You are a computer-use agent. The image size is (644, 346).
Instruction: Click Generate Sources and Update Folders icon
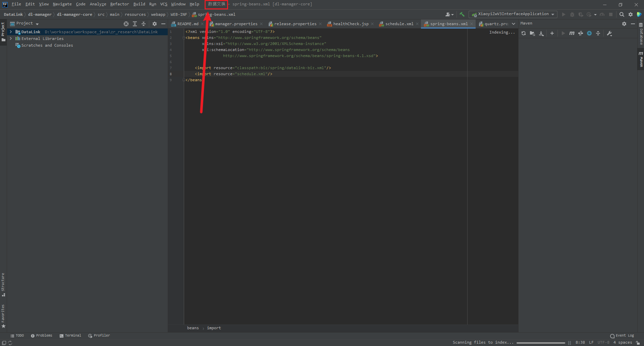[x=532, y=33]
